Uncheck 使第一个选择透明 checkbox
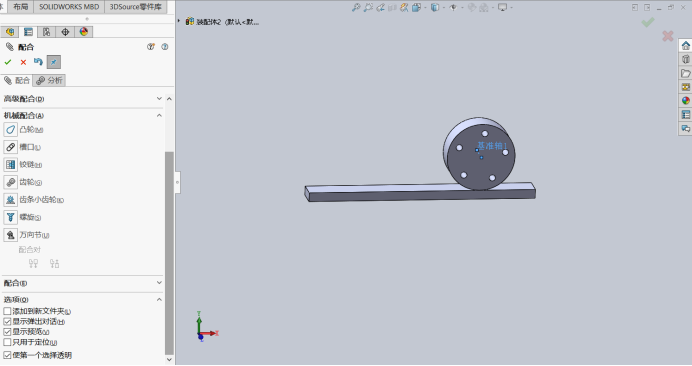The width and height of the screenshot is (692, 366). point(7,355)
